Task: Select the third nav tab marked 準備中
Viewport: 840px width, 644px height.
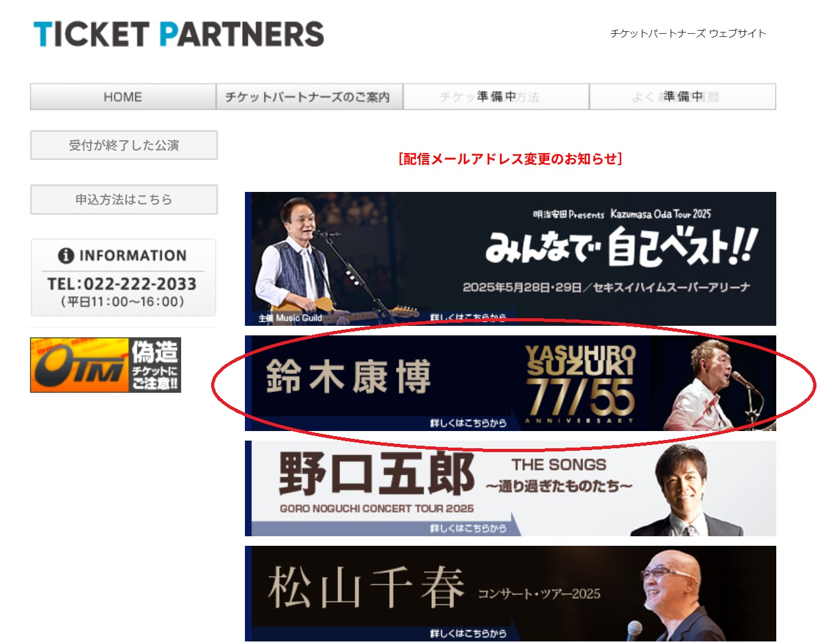Action: 496,97
